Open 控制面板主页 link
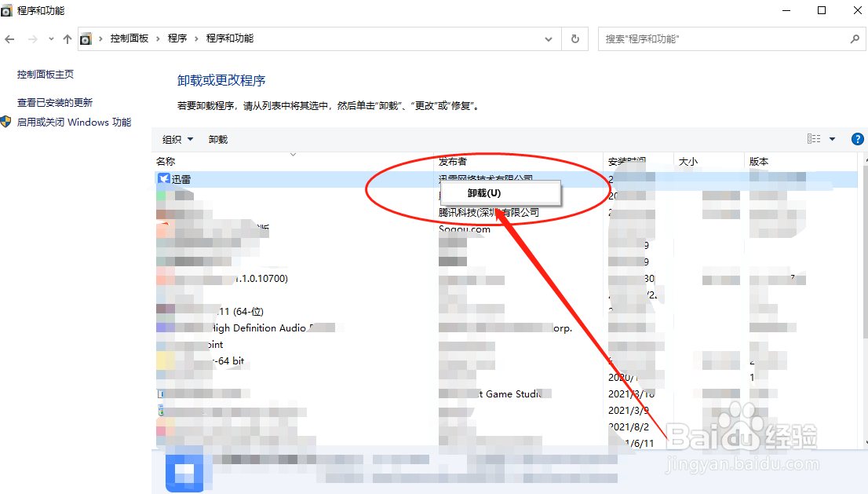 click(46, 74)
